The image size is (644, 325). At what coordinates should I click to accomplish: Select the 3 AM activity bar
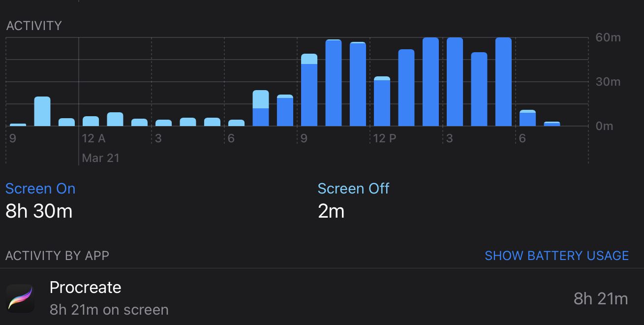tap(163, 123)
